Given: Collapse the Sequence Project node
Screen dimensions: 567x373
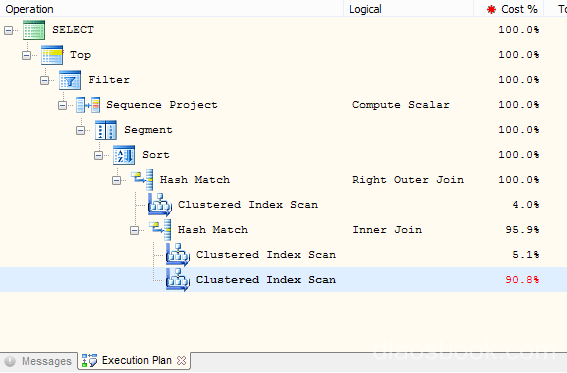Looking at the screenshot, I should point(62,105).
